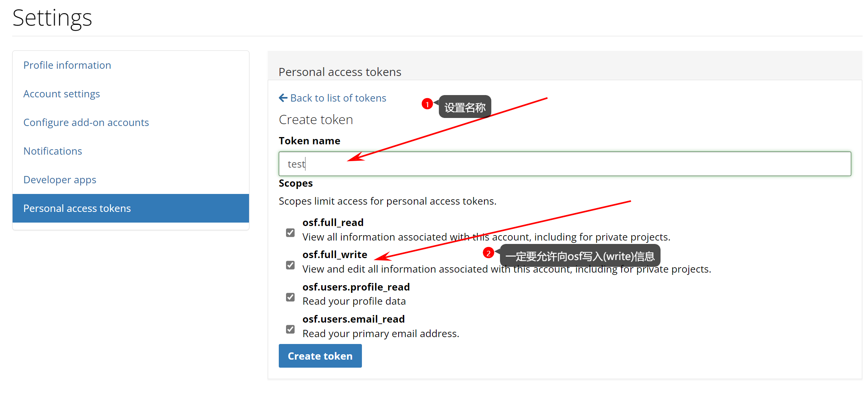Uncheck the osf.users.email_read checkbox
Image resolution: width=868 pixels, height=394 pixels.
click(290, 329)
